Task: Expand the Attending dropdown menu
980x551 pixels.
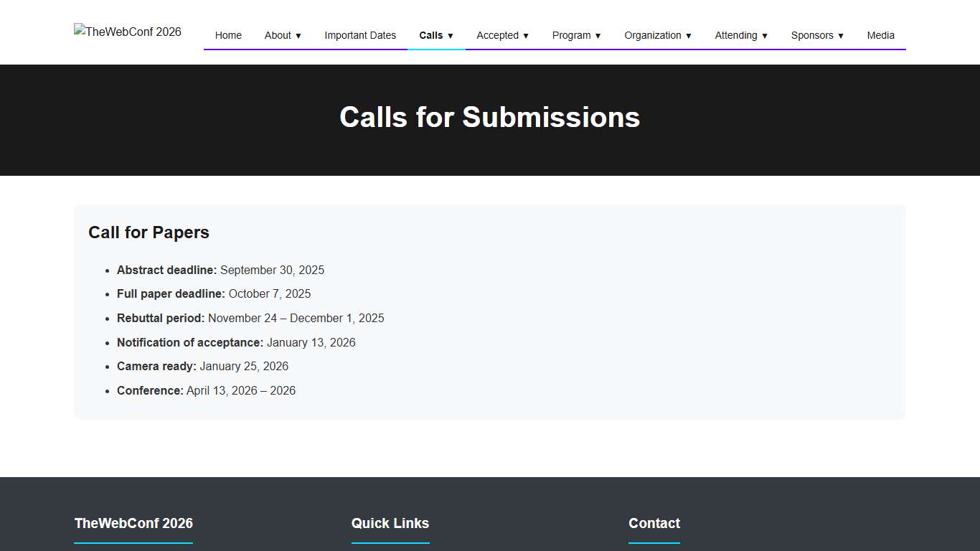Action: (x=741, y=35)
